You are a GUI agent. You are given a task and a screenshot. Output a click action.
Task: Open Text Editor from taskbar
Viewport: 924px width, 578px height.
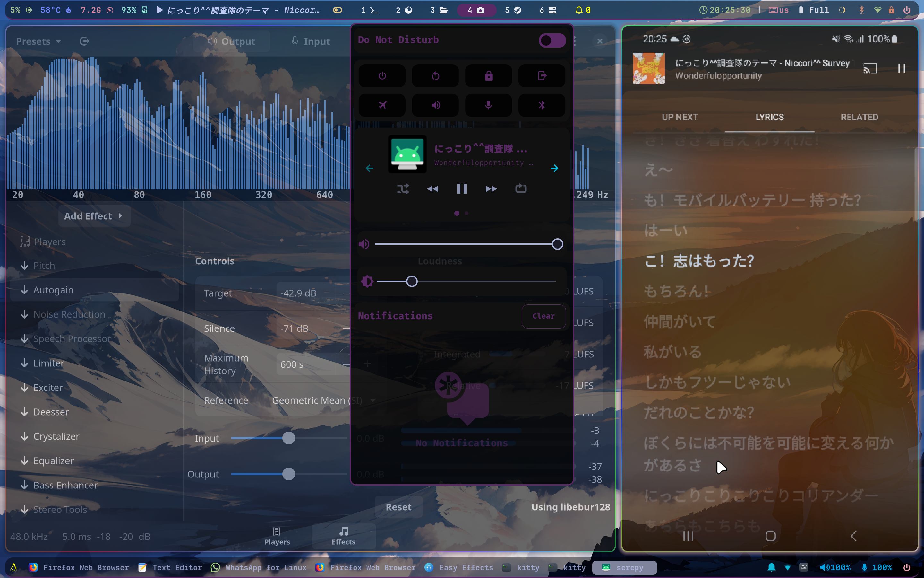click(x=170, y=568)
